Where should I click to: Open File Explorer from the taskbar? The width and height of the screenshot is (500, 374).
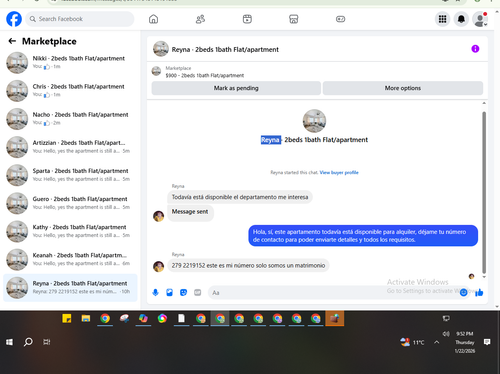click(x=86, y=319)
